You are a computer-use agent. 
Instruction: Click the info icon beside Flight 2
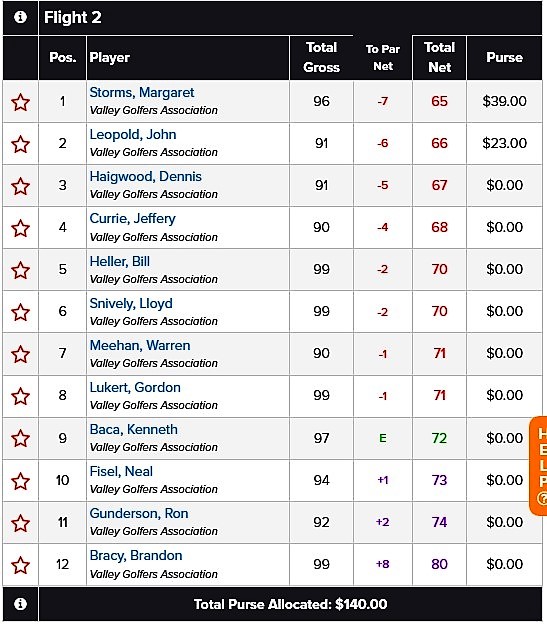click(20, 17)
